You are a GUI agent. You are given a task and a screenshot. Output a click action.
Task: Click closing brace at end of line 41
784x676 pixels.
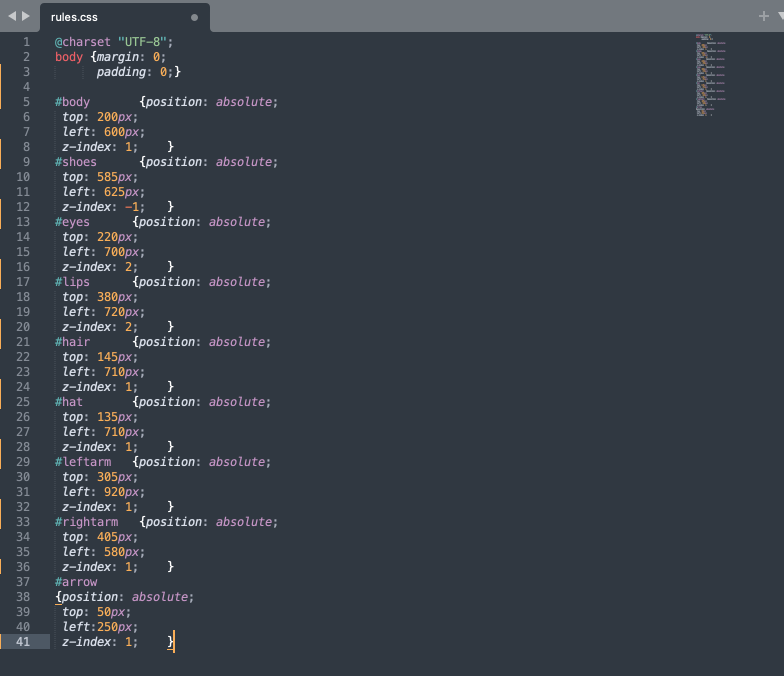170,642
